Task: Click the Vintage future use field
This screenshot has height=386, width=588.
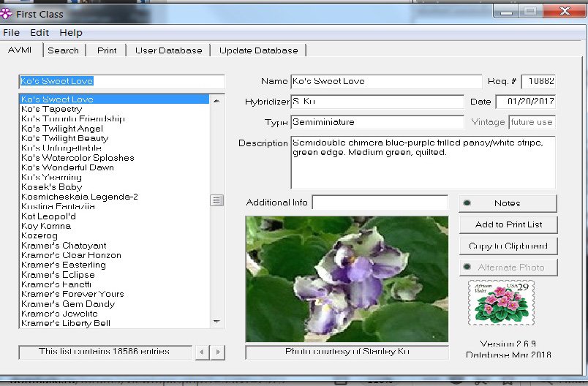Action: click(x=532, y=122)
